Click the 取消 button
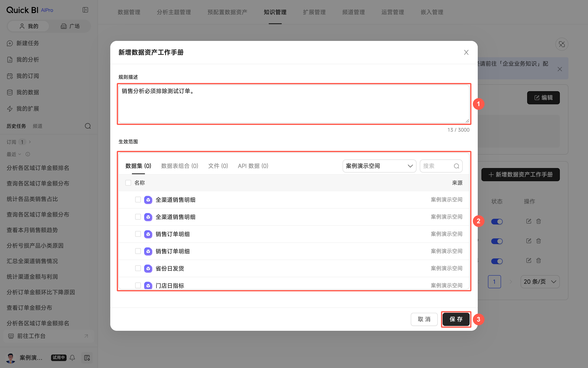Screen dimensions: 588x368 tap(424, 319)
